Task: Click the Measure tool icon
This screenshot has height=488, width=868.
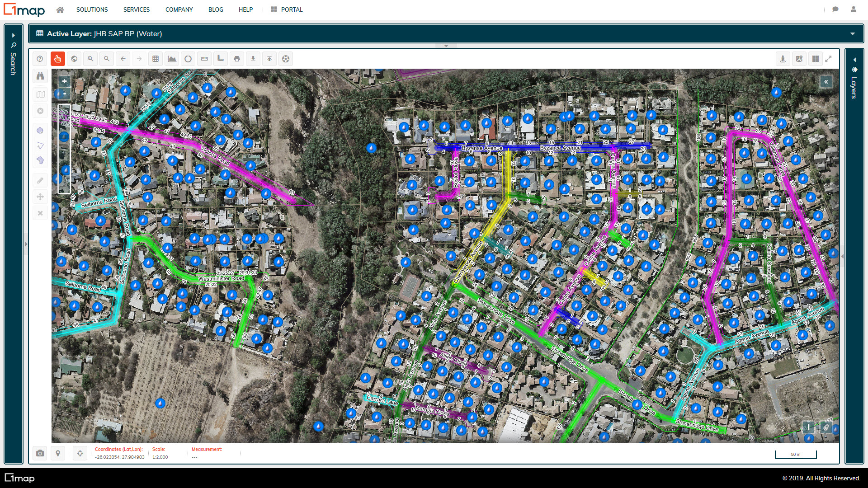Action: [204, 58]
